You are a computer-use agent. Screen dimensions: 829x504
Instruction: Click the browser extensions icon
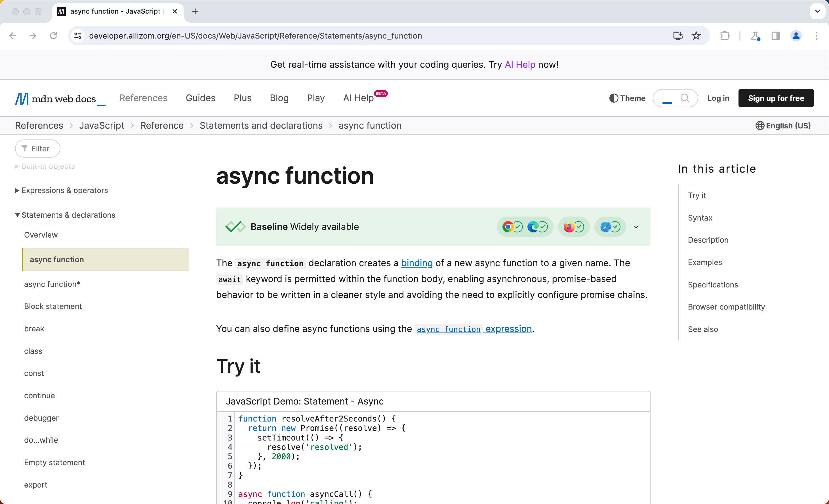(725, 35)
